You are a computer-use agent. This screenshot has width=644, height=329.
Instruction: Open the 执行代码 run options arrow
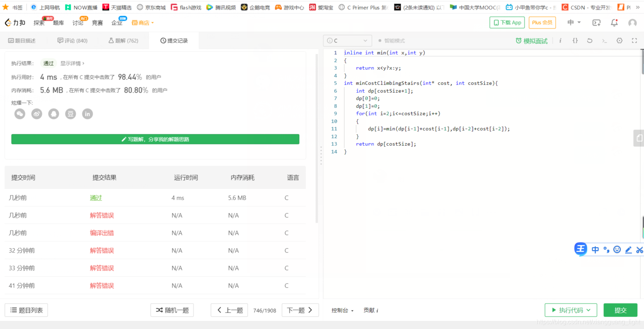coord(589,310)
